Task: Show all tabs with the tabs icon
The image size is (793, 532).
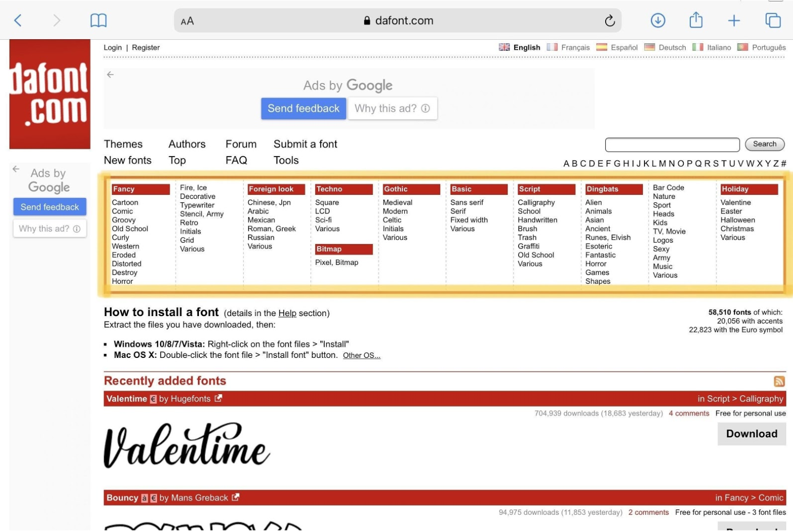Action: point(773,21)
